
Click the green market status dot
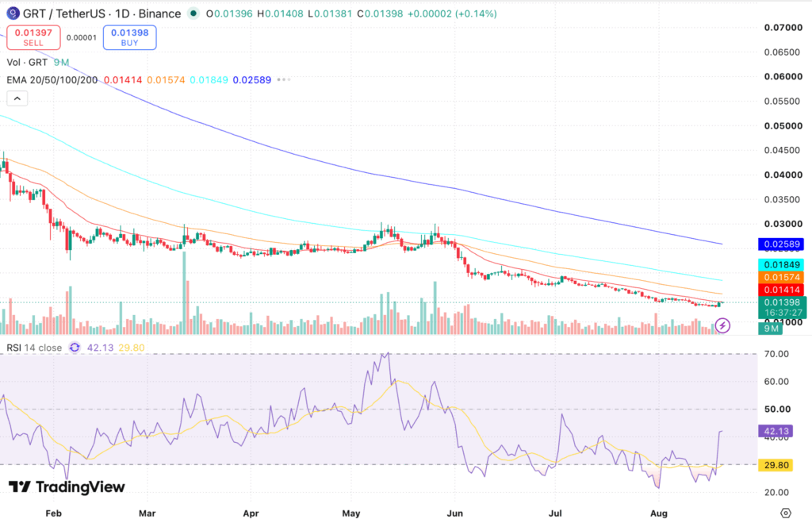point(193,13)
